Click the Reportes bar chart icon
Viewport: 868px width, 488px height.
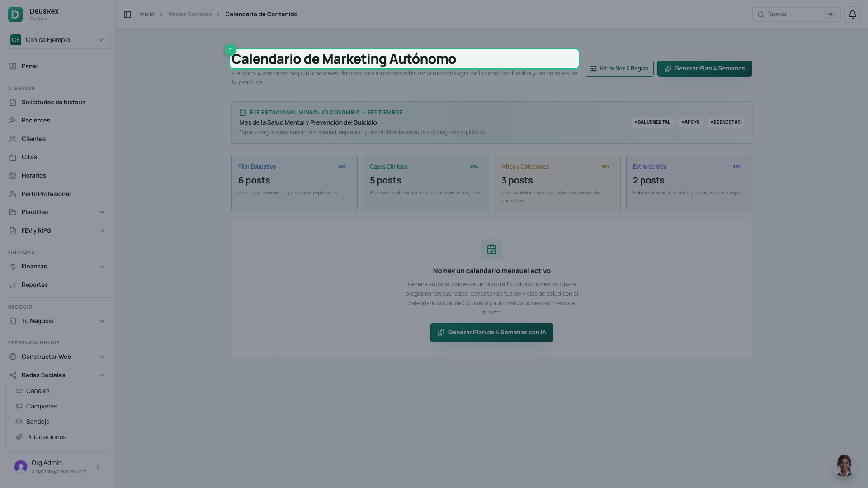coord(13,285)
